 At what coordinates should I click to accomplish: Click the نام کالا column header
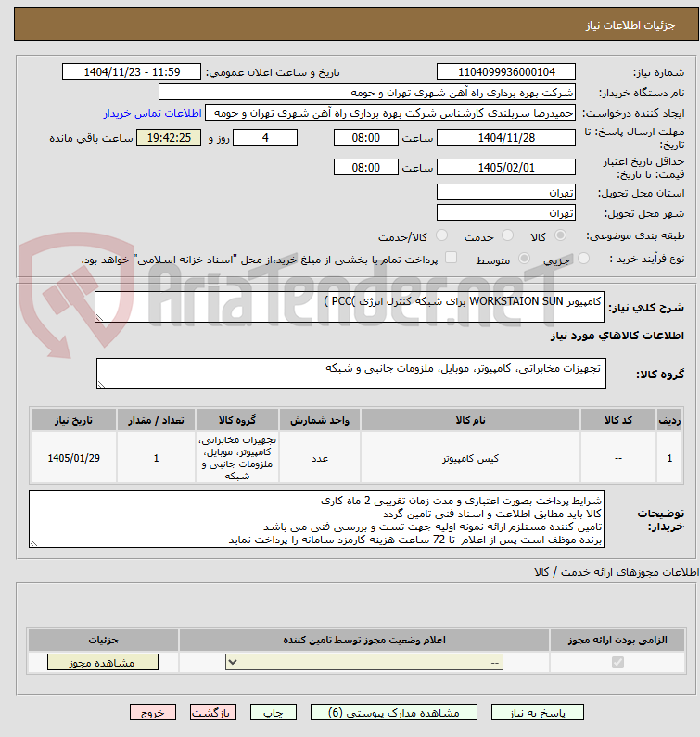point(470,420)
